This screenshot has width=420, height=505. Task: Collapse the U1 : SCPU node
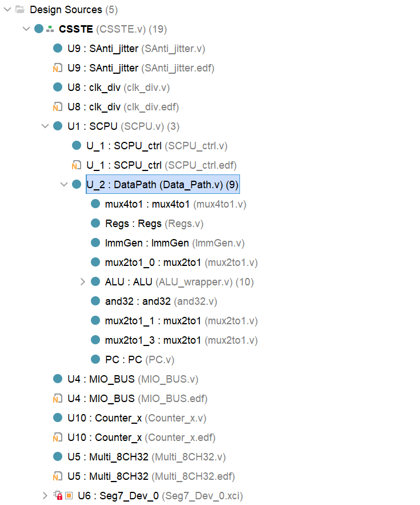click(45, 126)
